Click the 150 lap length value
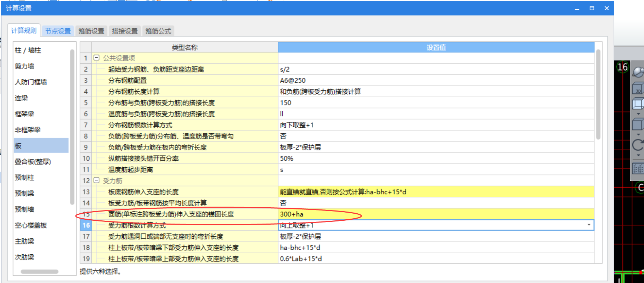This screenshot has width=644, height=283. click(436, 103)
